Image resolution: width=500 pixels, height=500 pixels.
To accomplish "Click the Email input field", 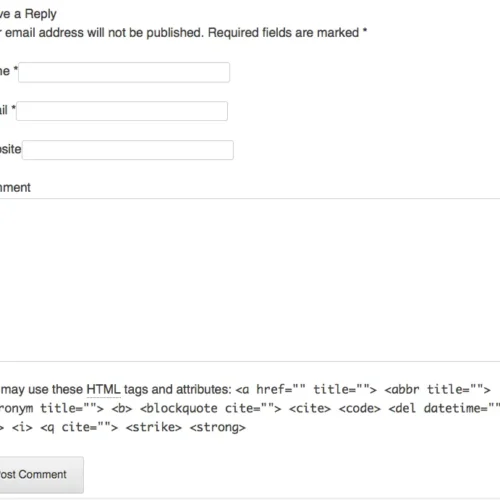I will tap(122, 111).
